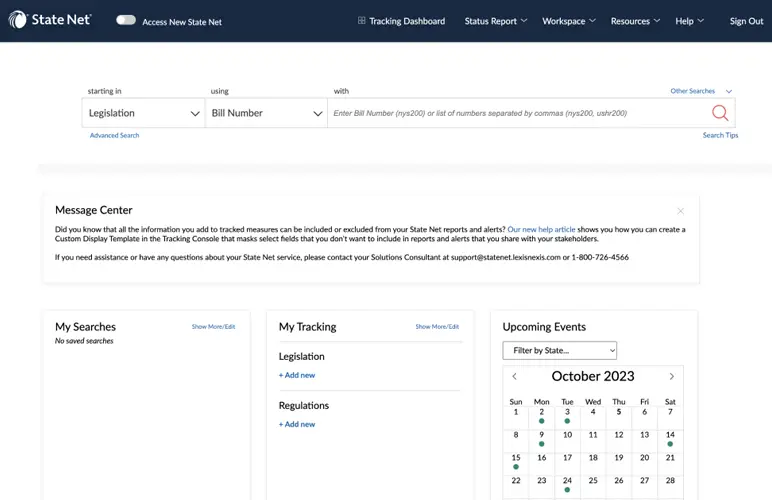
Task: Add new item under Legislation tracking
Action: click(x=297, y=375)
